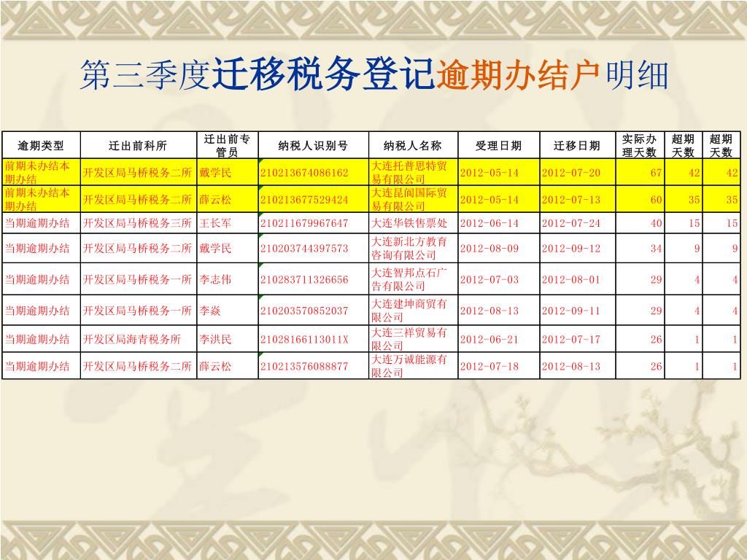Click migration date 2012-07-13
747x560 pixels.
tap(571, 200)
